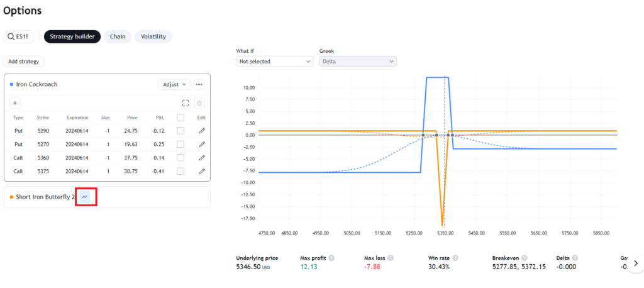Switch to the Volatility tab

click(x=153, y=36)
